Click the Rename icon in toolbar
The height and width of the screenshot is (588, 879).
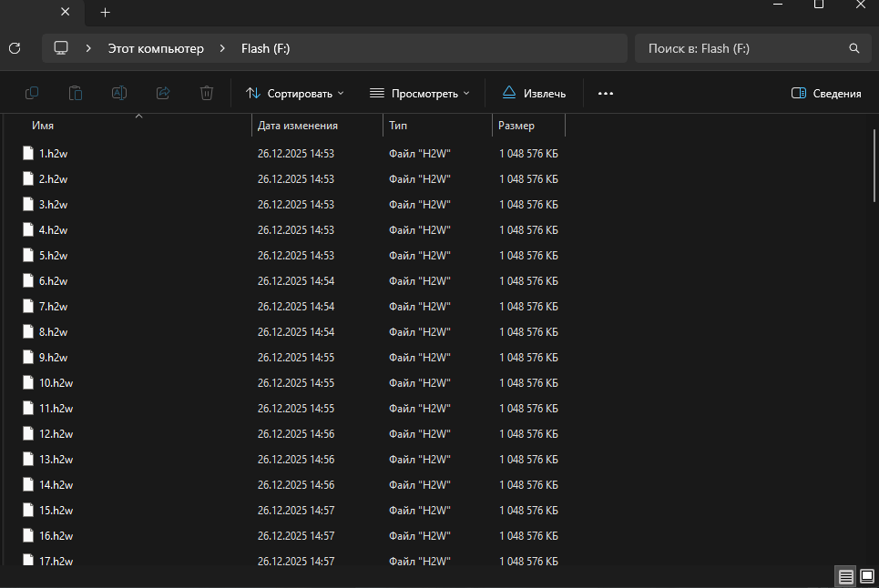[118, 93]
